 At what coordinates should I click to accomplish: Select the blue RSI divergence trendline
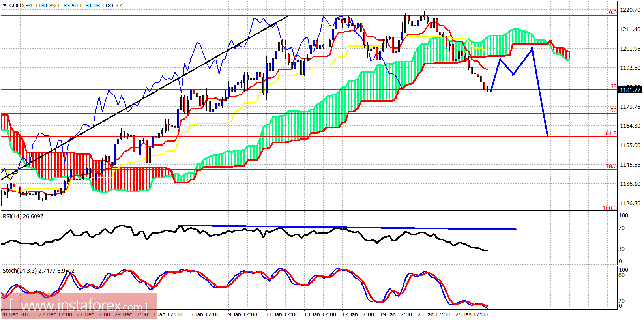347,227
